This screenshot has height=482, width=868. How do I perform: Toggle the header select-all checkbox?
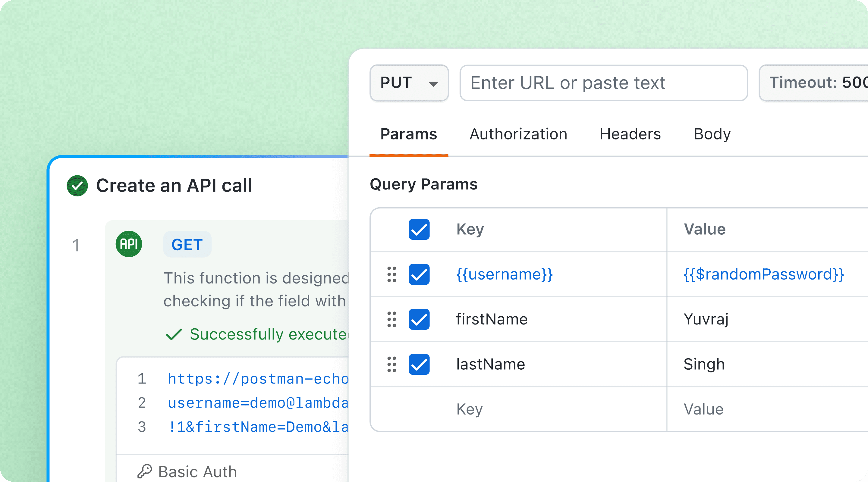pos(419,229)
